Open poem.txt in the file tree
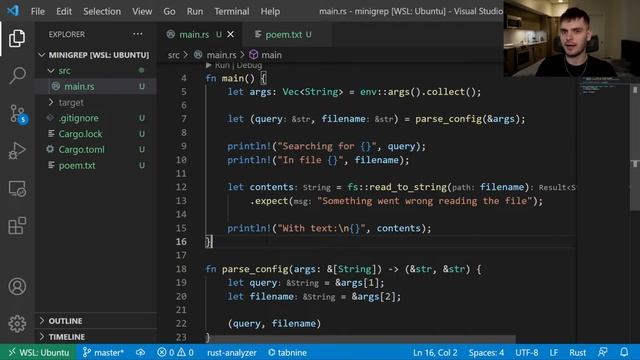The width and height of the screenshot is (640, 360). (96, 165)
